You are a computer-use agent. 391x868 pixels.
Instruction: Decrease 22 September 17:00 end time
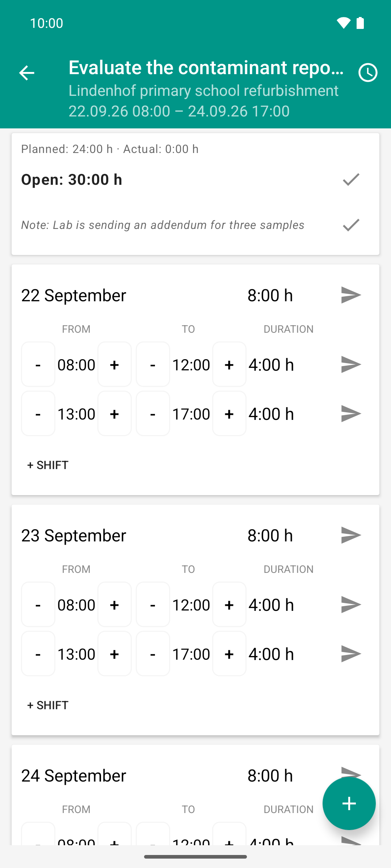[x=153, y=414]
